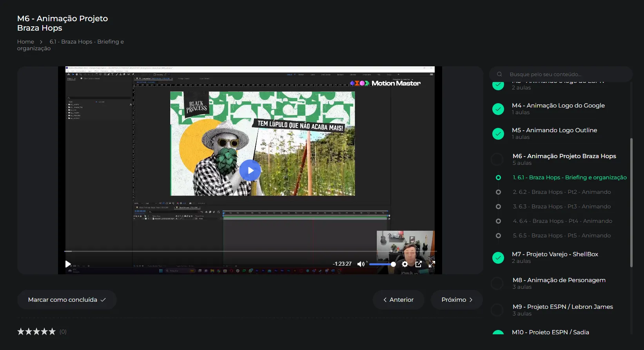
Task: Expand module M8 - Animação de Personagem
Action: [559, 280]
